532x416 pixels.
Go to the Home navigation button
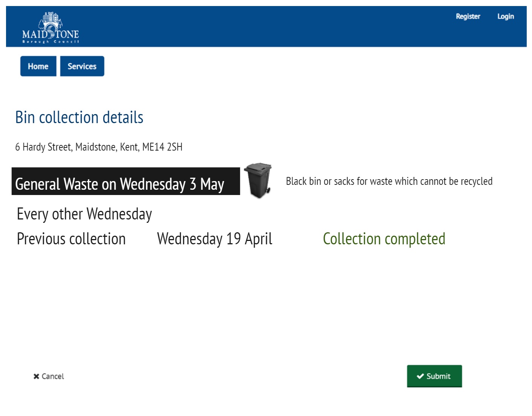[x=38, y=66]
